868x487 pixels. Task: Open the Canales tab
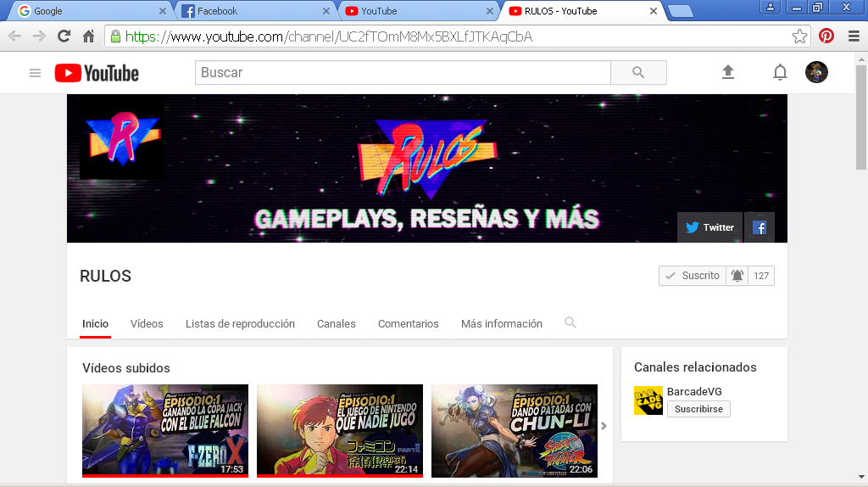click(336, 323)
